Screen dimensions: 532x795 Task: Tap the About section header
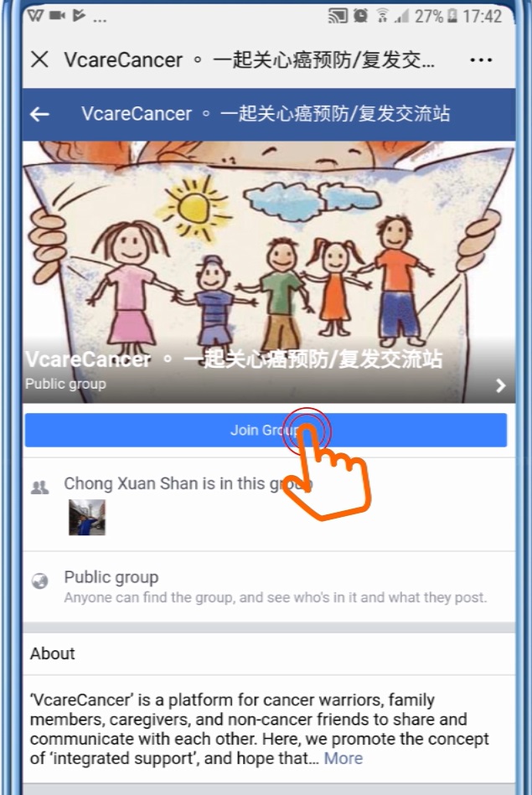click(x=52, y=653)
